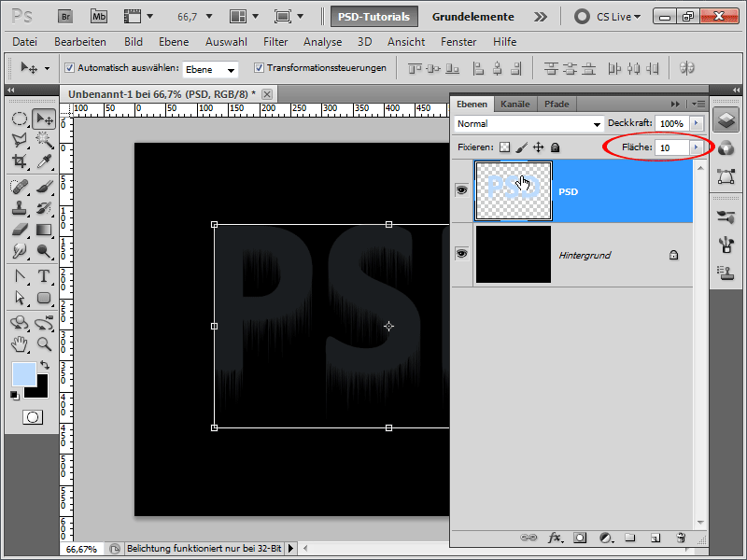
Task: Select the Path Selection tool
Action: [19, 298]
